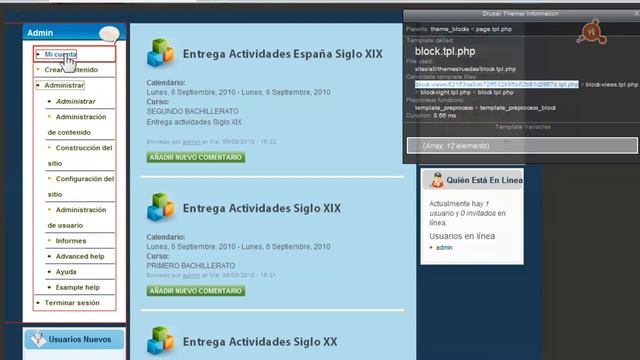The height and width of the screenshot is (360, 640).
Task: Click theme_blocks in Parents line
Action: (449, 29)
